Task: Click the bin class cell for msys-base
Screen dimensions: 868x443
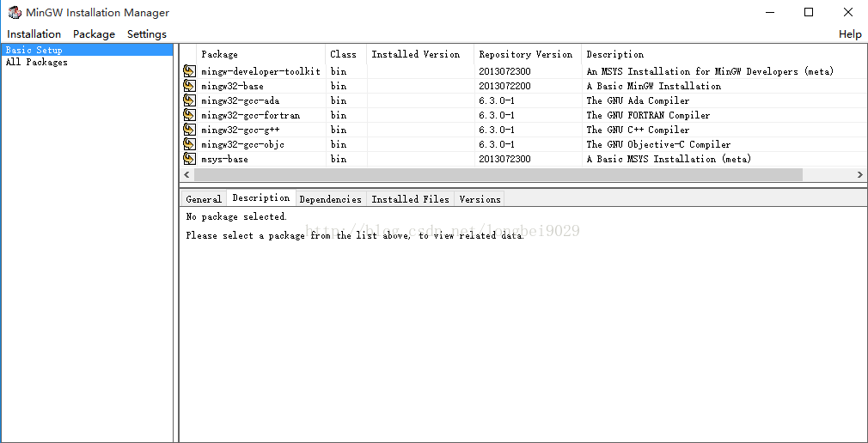Action: pos(339,160)
